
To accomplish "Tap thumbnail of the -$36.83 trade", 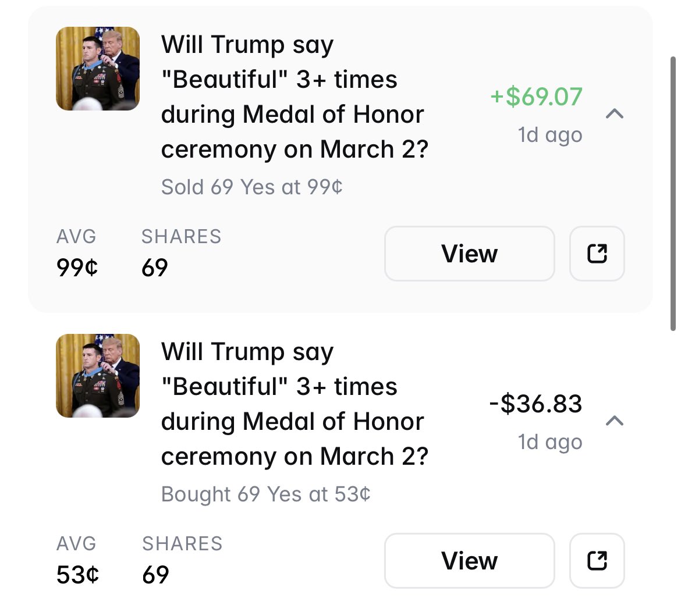I will pyautogui.click(x=98, y=376).
